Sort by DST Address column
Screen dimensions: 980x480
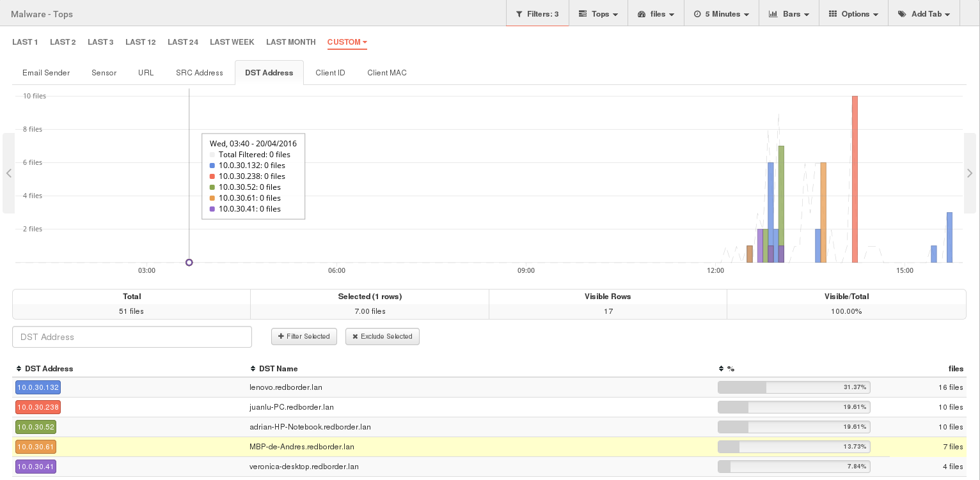(44, 369)
